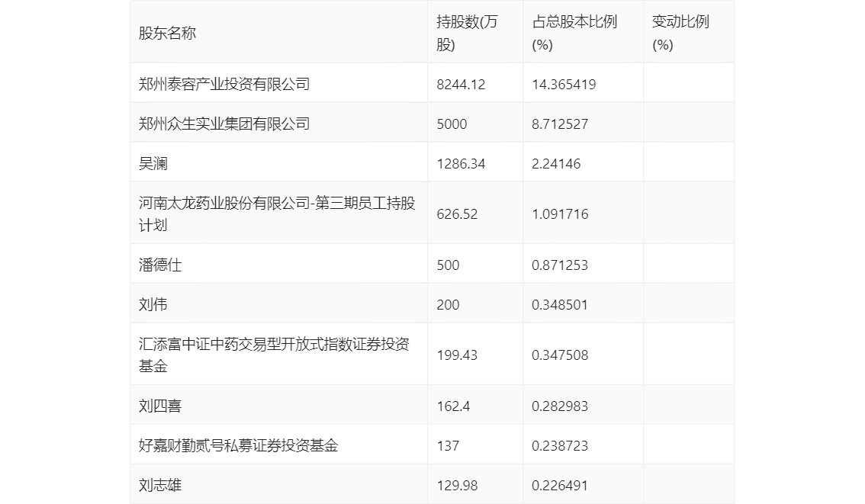Image resolution: width=865 pixels, height=504 pixels.
Task: Click the holdings value 500
Action: [x=448, y=265]
